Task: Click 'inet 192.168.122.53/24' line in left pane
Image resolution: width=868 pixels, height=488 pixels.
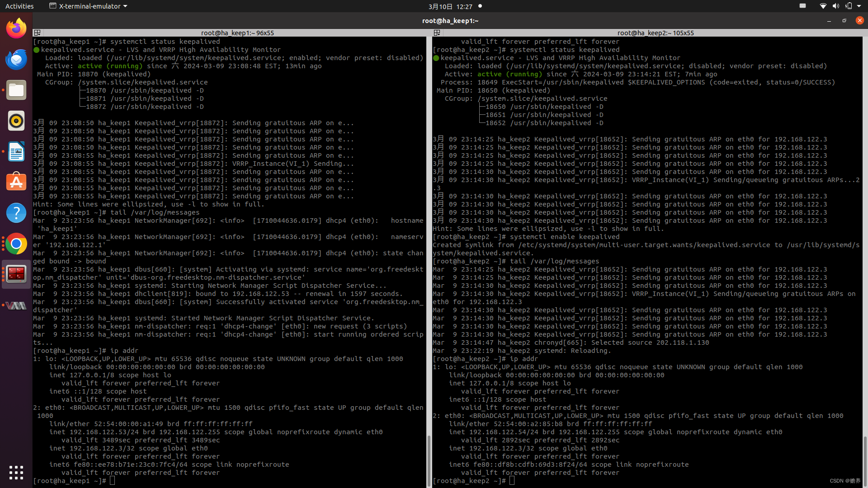Action: coord(216,432)
